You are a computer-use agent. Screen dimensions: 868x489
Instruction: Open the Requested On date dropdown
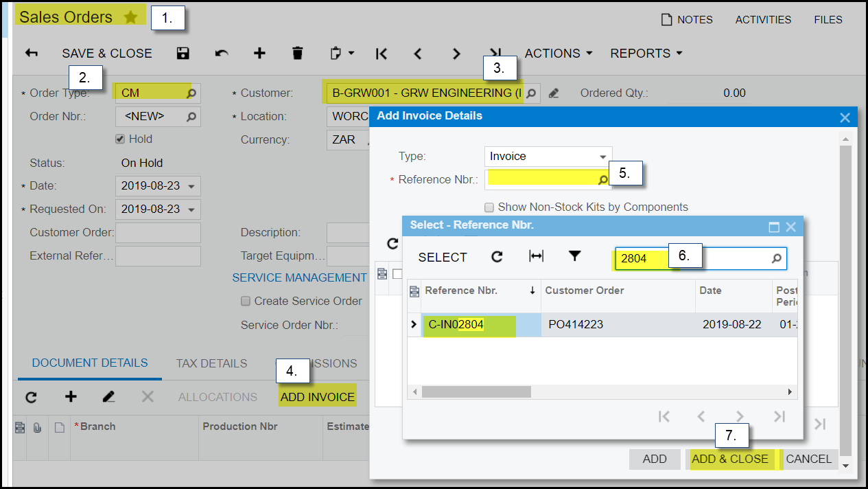point(191,209)
